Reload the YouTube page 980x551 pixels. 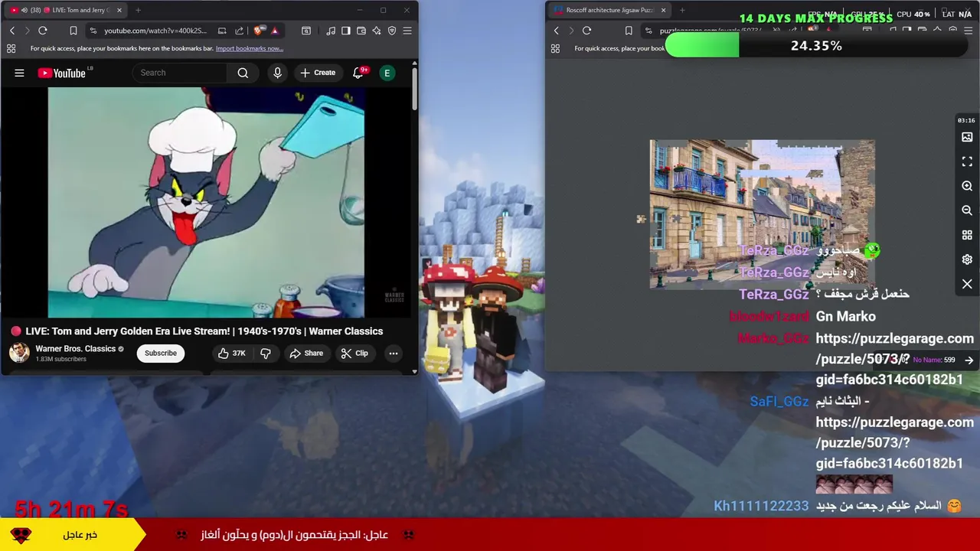[43, 31]
